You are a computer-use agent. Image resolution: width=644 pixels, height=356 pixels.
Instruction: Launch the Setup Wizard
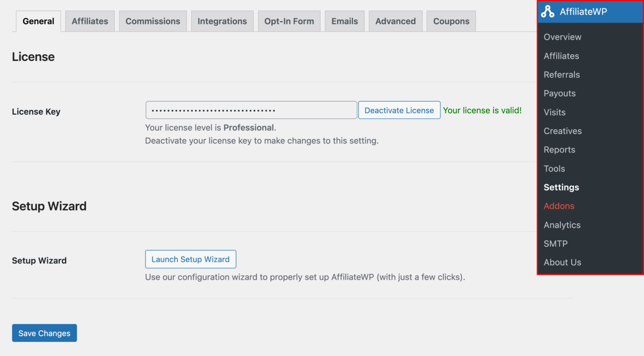click(x=191, y=259)
